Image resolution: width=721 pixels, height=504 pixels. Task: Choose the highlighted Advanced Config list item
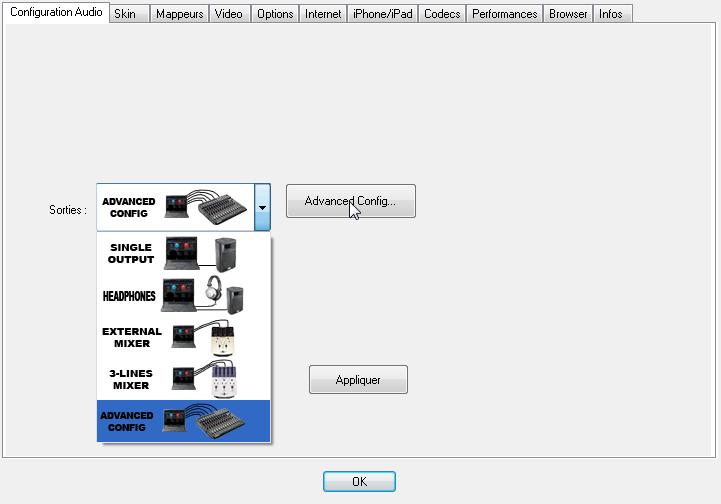[184, 421]
